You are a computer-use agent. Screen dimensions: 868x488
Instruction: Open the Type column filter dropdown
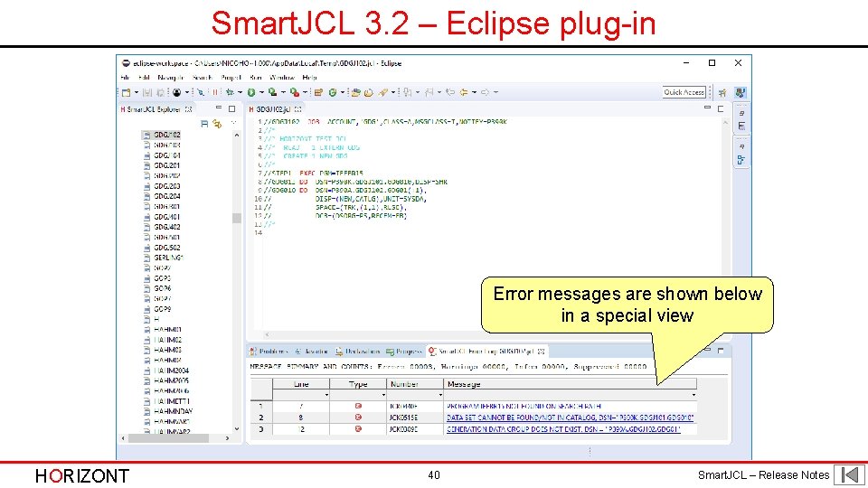[x=383, y=395]
